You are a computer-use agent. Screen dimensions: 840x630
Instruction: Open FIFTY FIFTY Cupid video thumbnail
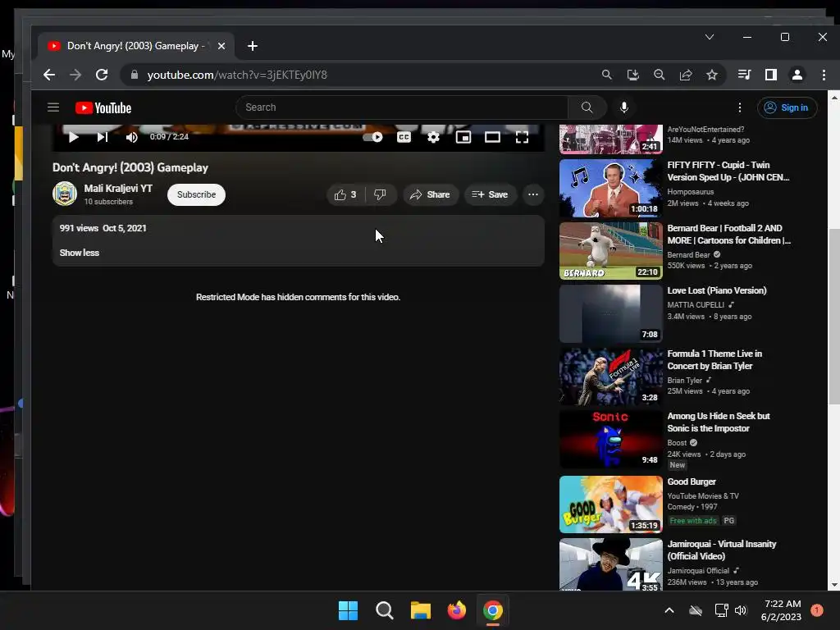click(x=610, y=188)
